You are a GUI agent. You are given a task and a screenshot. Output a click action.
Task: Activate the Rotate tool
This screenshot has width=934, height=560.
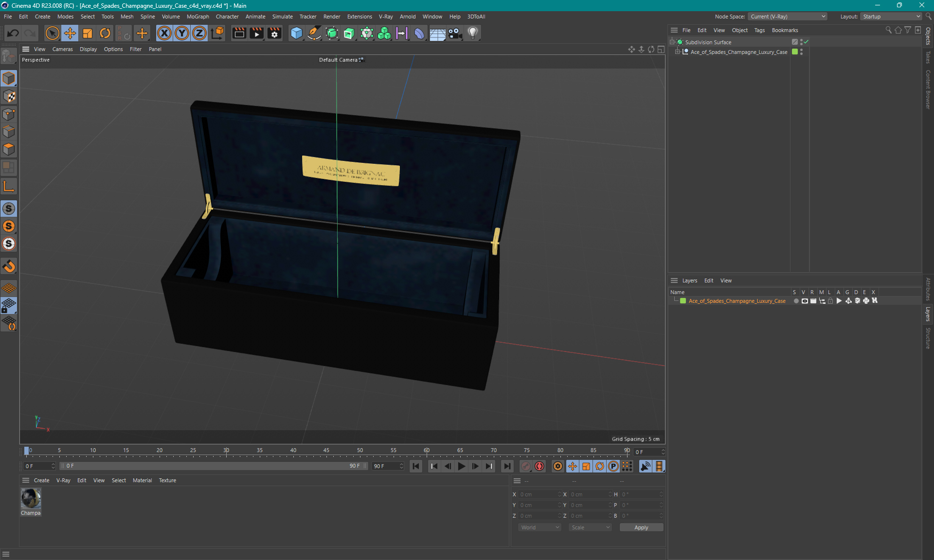point(105,33)
